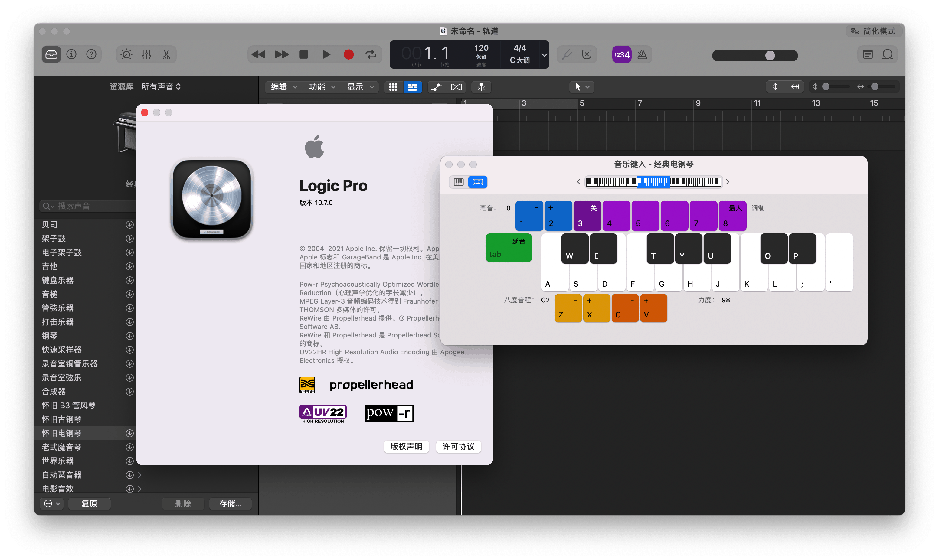Open the Library panel icon

click(51, 55)
